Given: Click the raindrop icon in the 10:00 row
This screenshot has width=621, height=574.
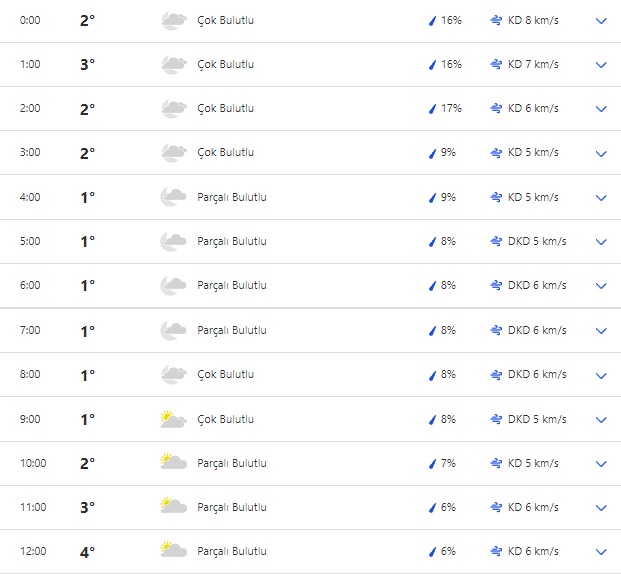Looking at the screenshot, I should tap(433, 463).
